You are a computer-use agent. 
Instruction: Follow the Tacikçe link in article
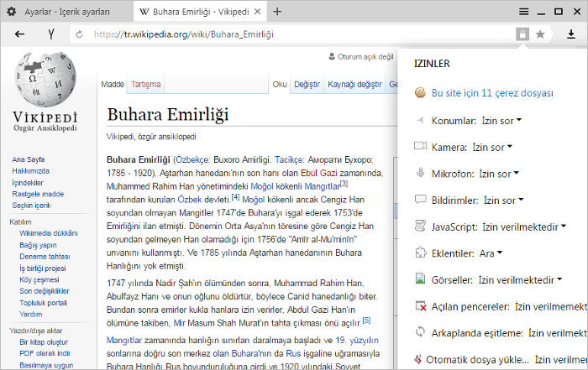(289, 160)
